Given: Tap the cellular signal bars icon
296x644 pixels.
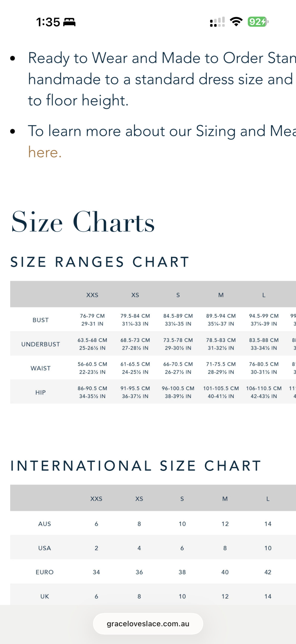Looking at the screenshot, I should (x=217, y=22).
